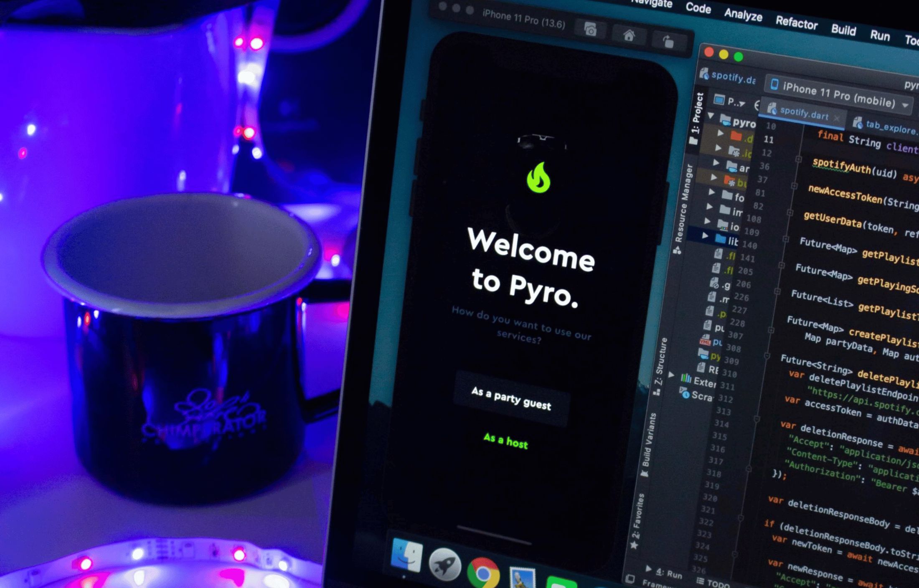Open Finder from the dock
This screenshot has height=588, width=919.
(x=406, y=555)
